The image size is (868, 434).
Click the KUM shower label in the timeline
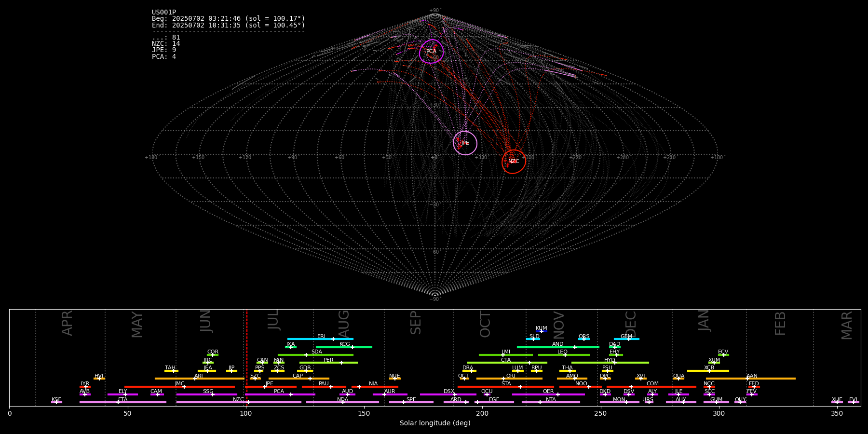542,328
